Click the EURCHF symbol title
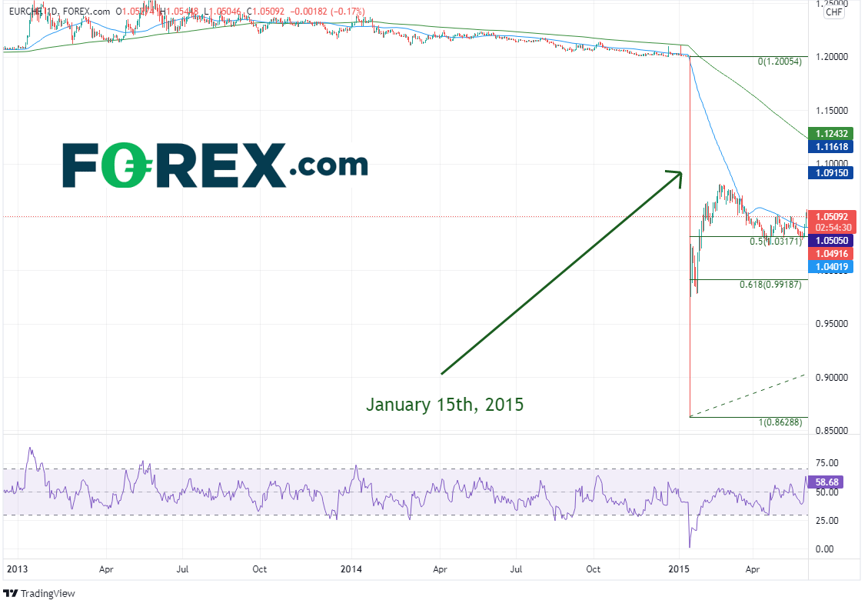This screenshot has width=868, height=607. (x=24, y=12)
